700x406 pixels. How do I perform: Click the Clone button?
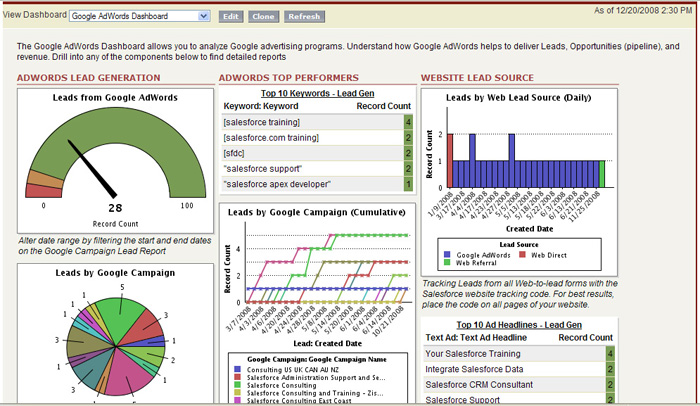(263, 17)
